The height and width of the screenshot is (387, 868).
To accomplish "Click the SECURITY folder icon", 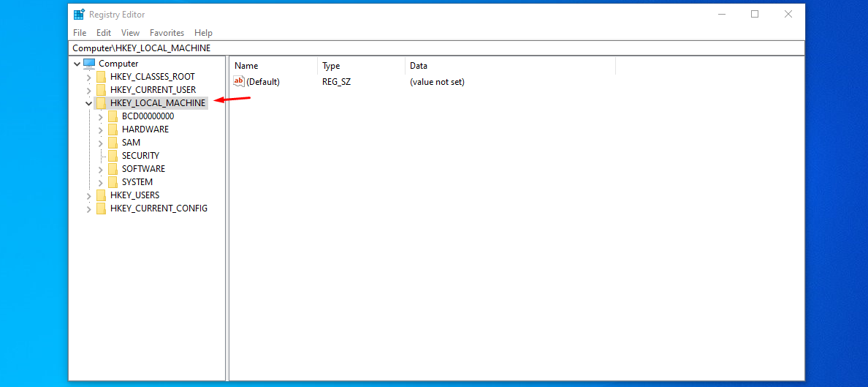I will (113, 156).
